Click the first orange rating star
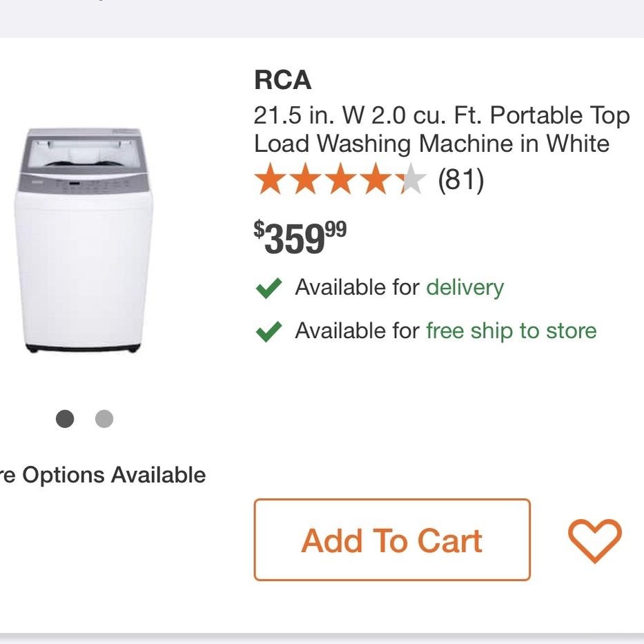644x644 pixels. tap(271, 178)
